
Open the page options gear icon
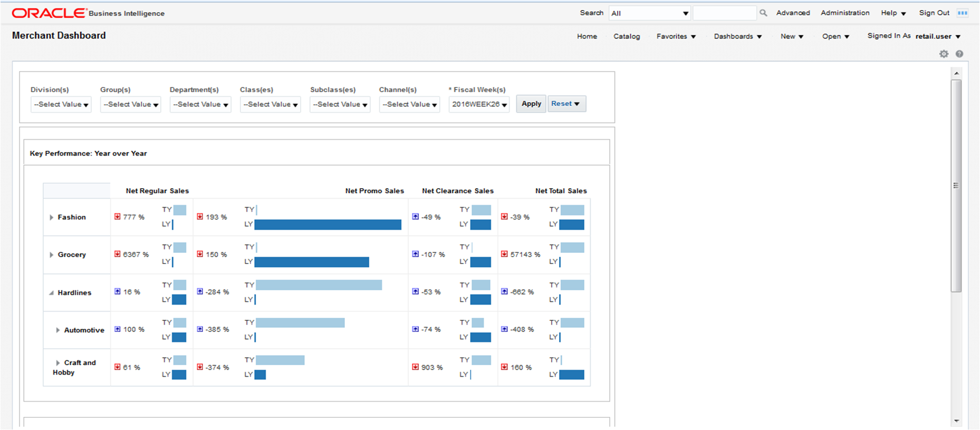coord(944,54)
